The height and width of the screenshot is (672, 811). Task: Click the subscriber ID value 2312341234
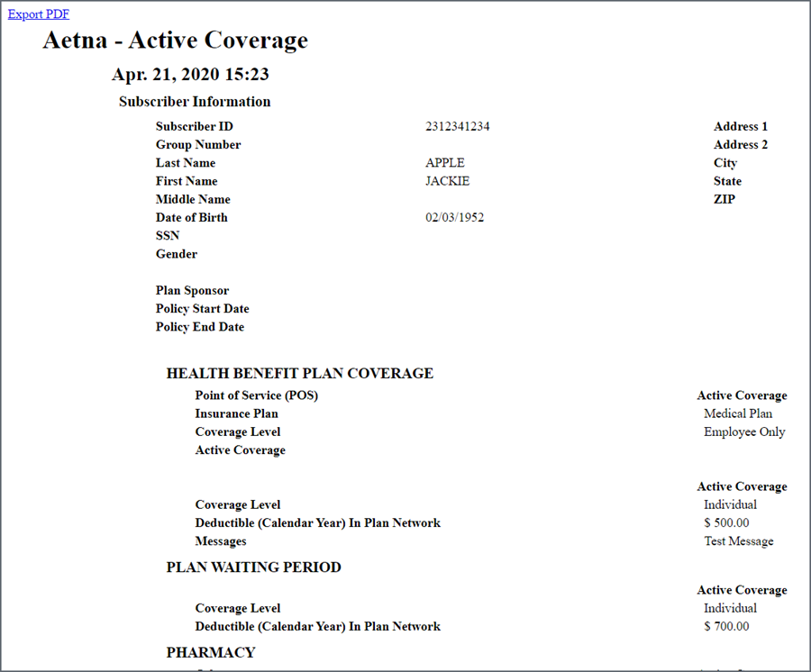457,126
